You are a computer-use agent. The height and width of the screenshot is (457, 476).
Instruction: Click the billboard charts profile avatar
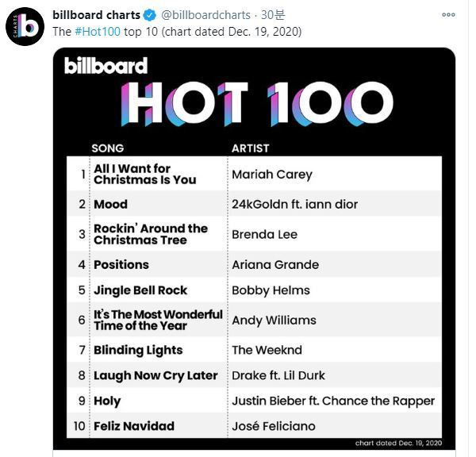(x=25, y=26)
